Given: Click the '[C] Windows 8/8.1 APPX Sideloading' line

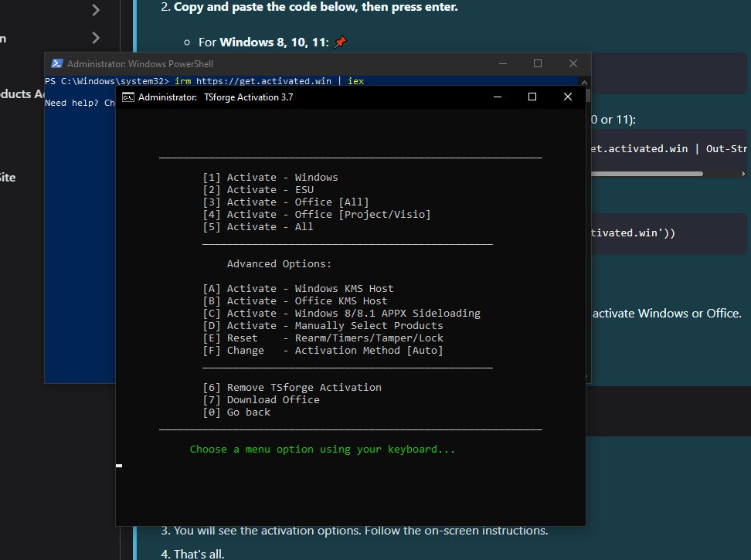Looking at the screenshot, I should (342, 314).
